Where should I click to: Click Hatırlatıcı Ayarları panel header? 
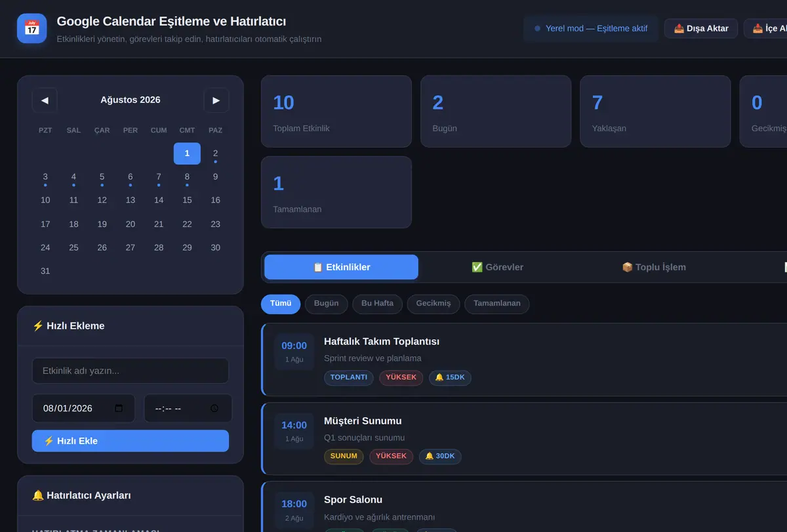click(x=131, y=495)
